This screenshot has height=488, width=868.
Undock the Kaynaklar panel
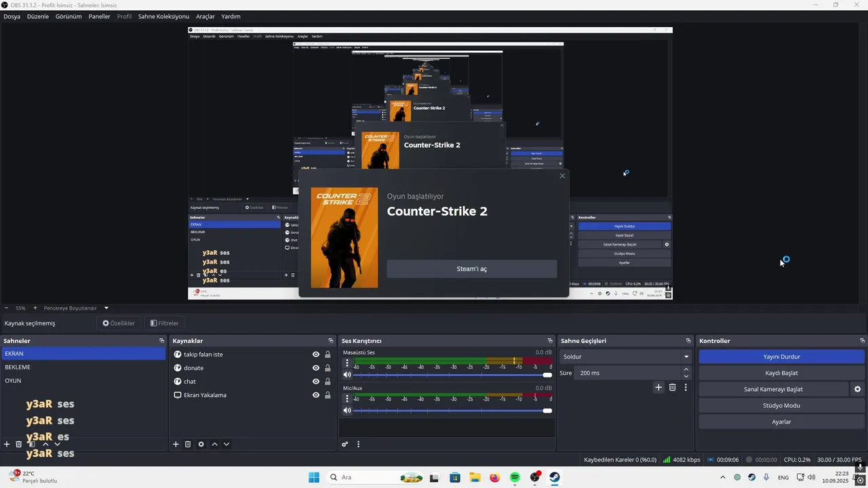331,341
